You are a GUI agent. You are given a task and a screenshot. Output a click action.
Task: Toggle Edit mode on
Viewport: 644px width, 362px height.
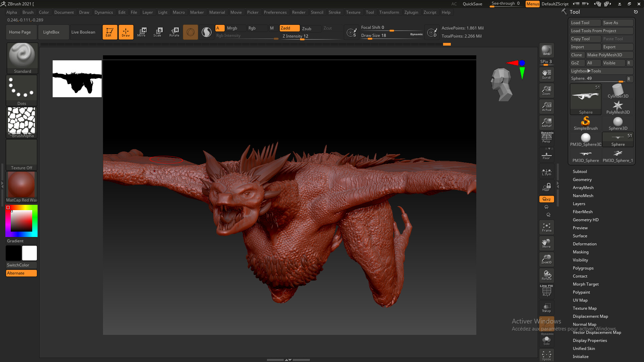pyautogui.click(x=110, y=32)
